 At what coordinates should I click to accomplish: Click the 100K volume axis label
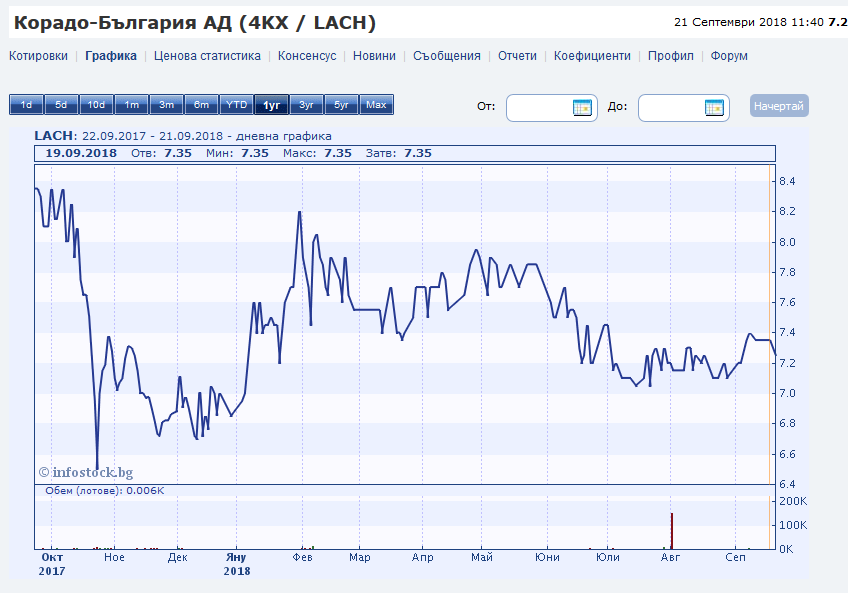click(793, 525)
